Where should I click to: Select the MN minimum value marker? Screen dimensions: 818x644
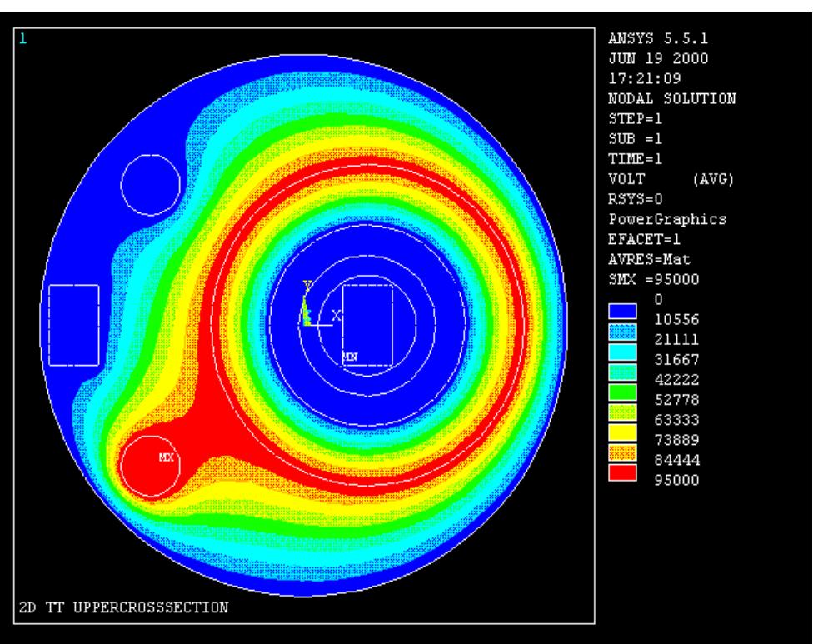tap(350, 354)
